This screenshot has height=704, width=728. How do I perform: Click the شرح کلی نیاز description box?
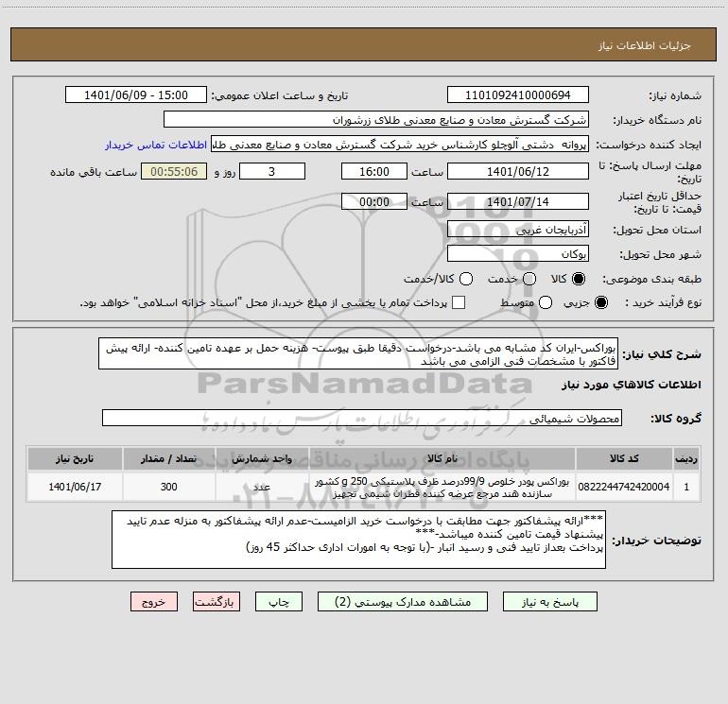tap(358, 354)
